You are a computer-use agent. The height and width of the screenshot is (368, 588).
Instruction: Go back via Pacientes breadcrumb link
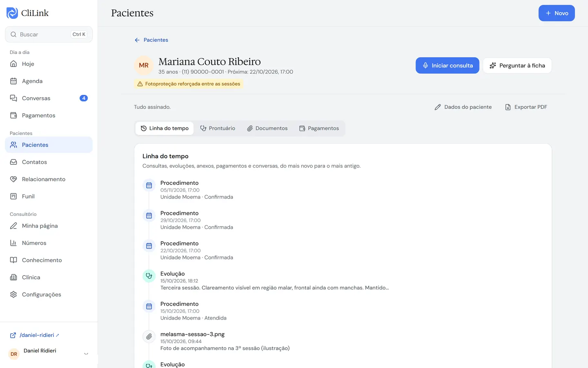click(x=151, y=40)
